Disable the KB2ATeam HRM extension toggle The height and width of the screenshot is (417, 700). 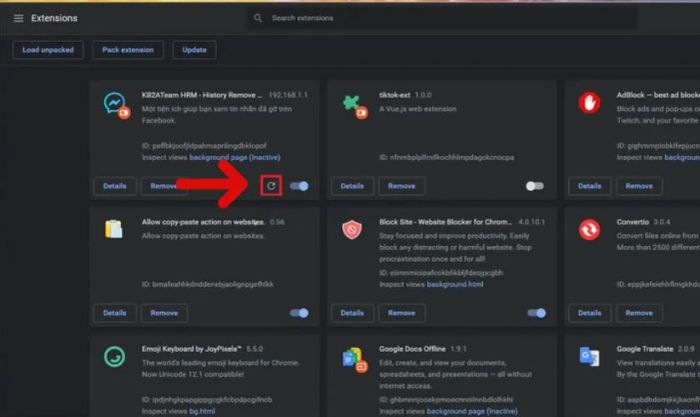tap(299, 186)
